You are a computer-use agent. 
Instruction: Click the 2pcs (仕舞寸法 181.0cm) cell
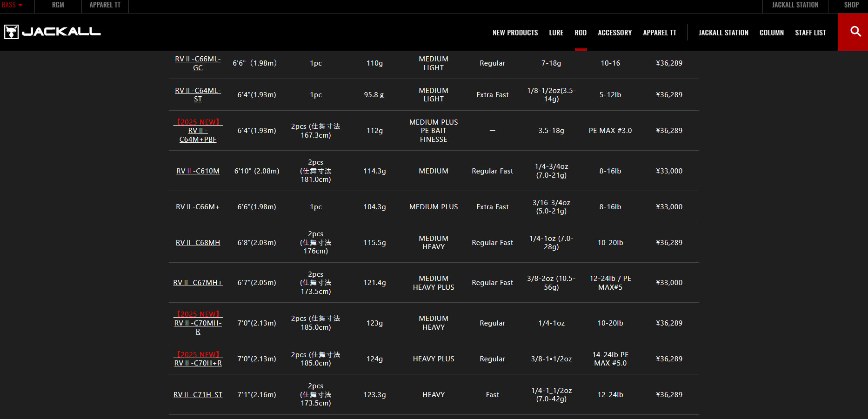tap(315, 171)
